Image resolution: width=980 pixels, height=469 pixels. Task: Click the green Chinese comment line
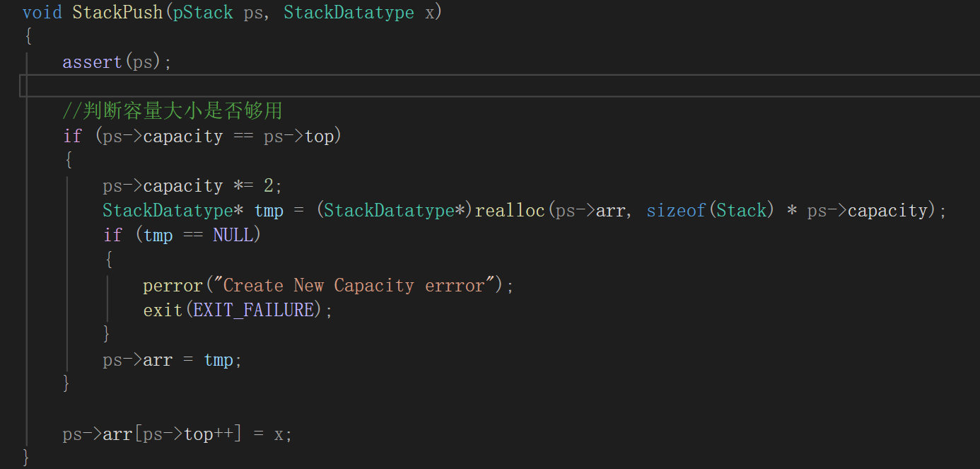173,111
